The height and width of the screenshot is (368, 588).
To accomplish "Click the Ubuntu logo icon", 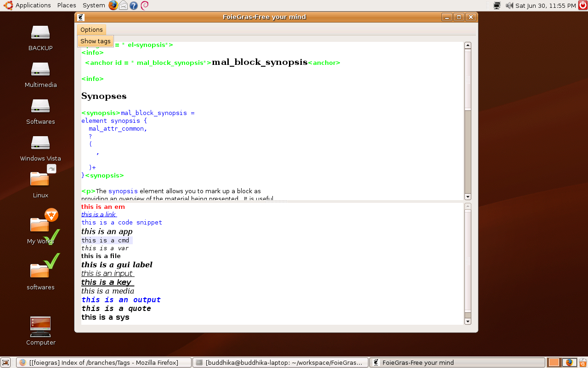I will (8, 5).
